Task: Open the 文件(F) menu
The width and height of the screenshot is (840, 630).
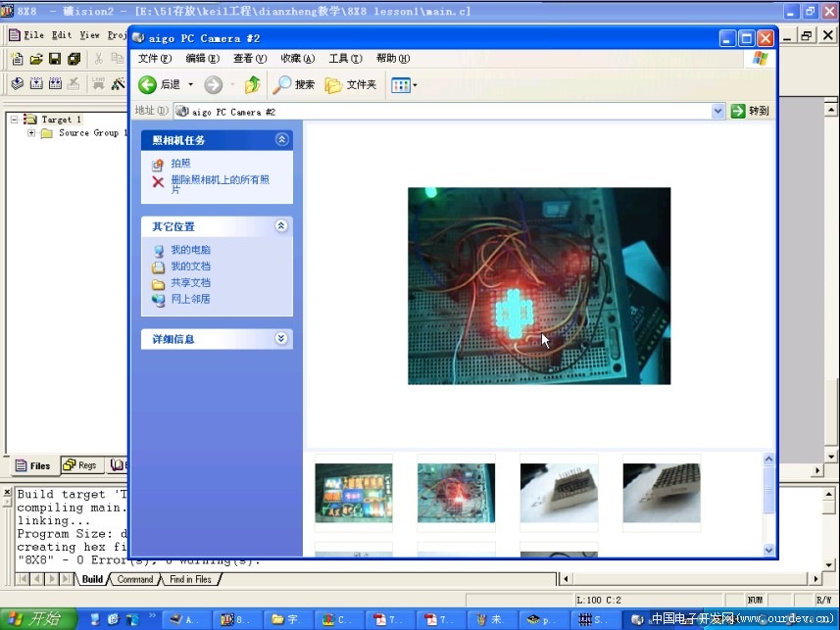Action: 155,59
